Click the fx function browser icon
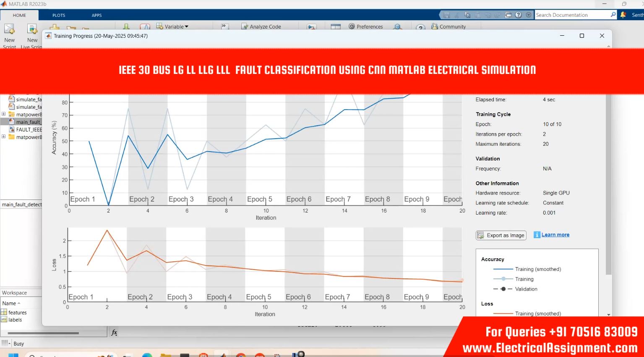 [114, 333]
